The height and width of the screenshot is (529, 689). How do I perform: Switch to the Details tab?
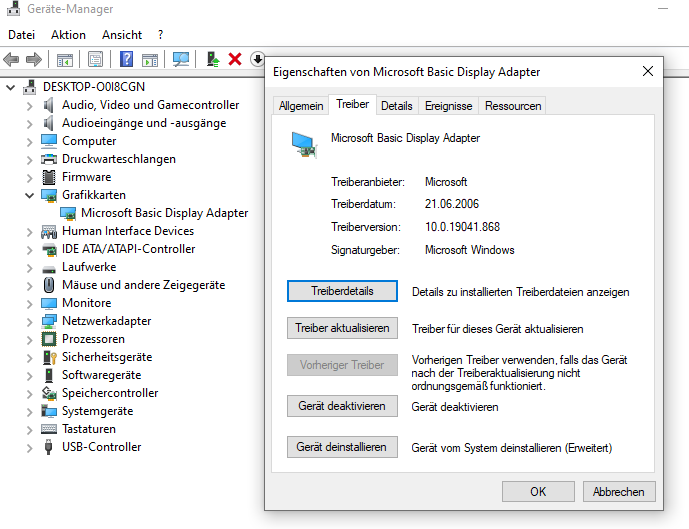[x=397, y=106]
